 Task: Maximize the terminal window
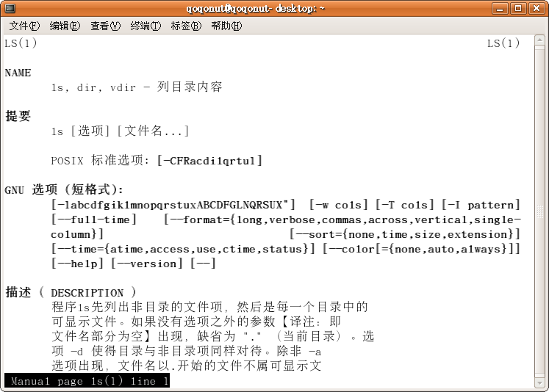(519, 8)
